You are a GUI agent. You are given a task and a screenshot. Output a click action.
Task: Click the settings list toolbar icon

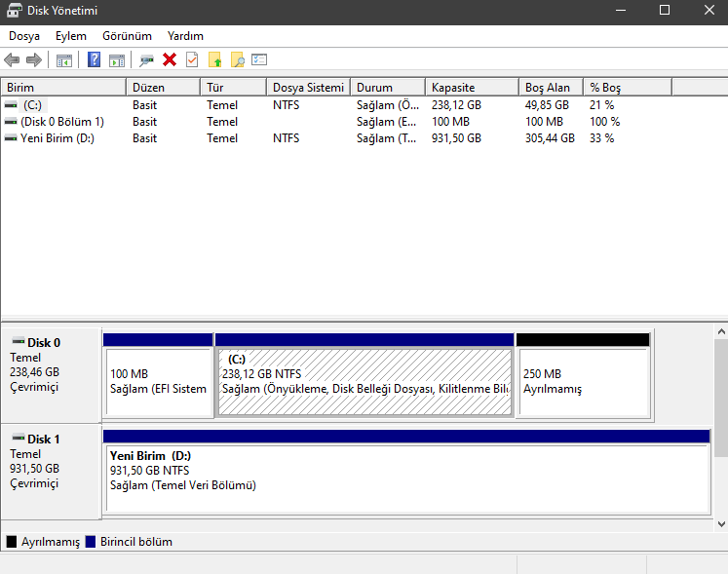pos(259,59)
